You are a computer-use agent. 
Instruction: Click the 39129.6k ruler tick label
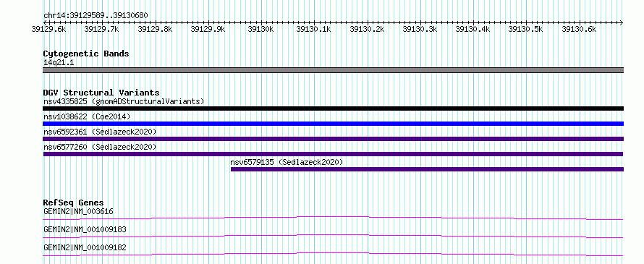point(48,29)
